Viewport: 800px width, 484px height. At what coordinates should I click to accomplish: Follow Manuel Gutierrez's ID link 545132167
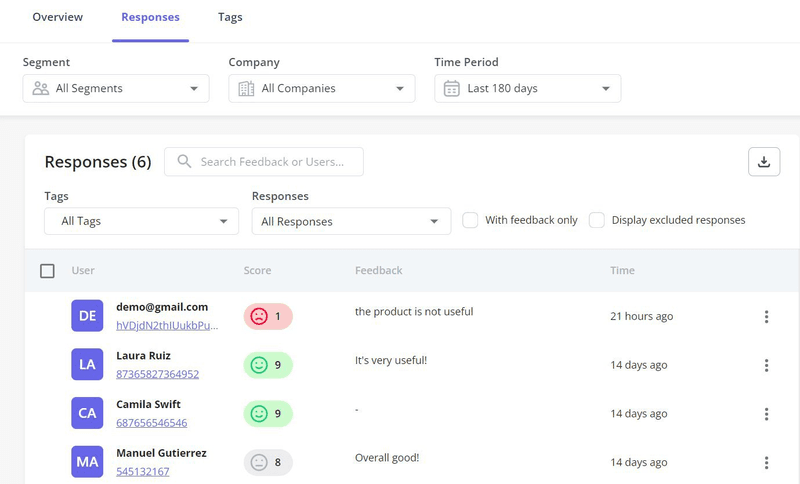pyautogui.click(x=143, y=471)
